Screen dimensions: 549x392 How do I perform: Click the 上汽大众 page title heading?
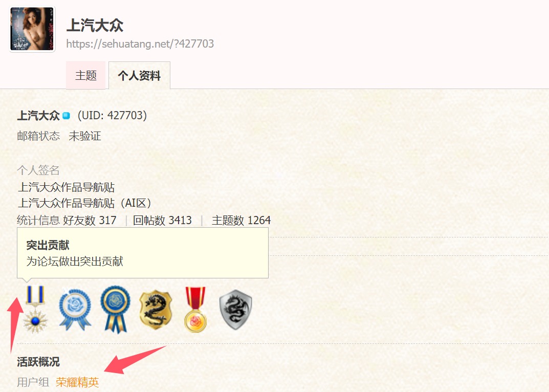tap(95, 25)
